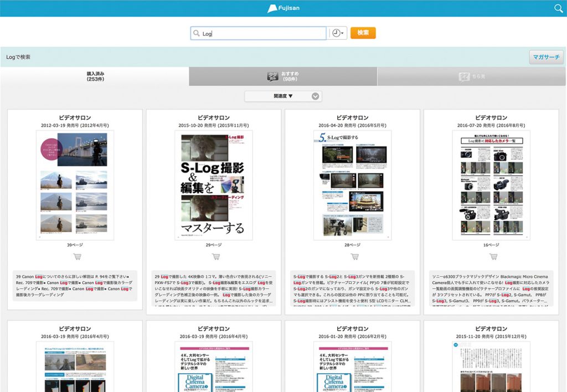The width and height of the screenshot is (567, 392).
Task: Open the 2015年12月号 page thumbnail
Action: [491, 367]
